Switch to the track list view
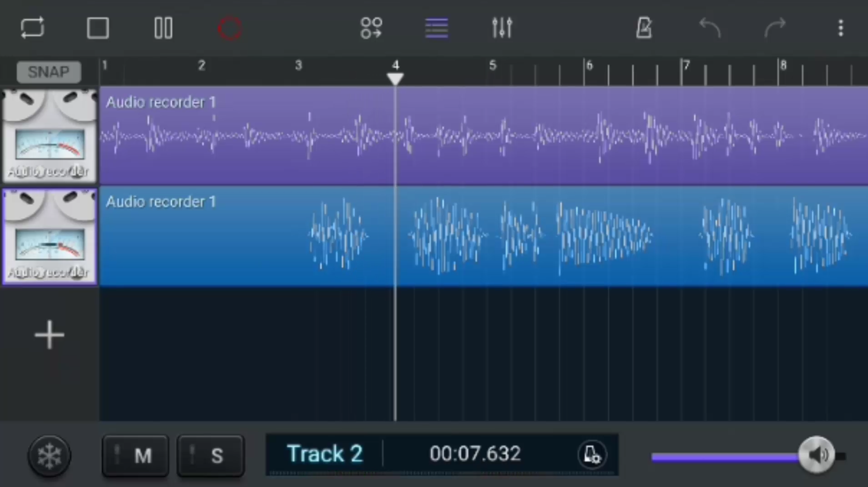868x487 pixels. pos(437,28)
